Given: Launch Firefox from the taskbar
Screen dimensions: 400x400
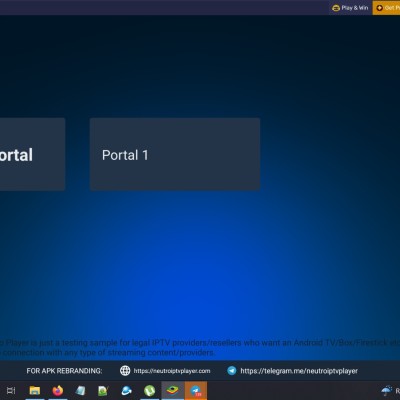Looking at the screenshot, I should click(58, 390).
